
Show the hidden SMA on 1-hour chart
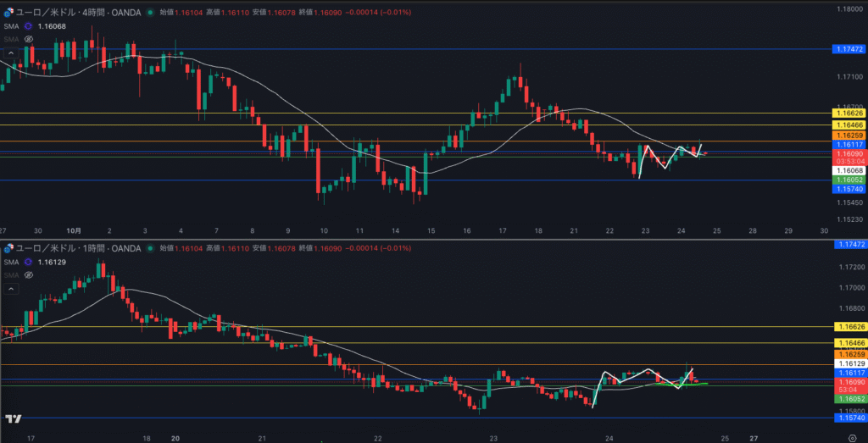click(x=28, y=274)
